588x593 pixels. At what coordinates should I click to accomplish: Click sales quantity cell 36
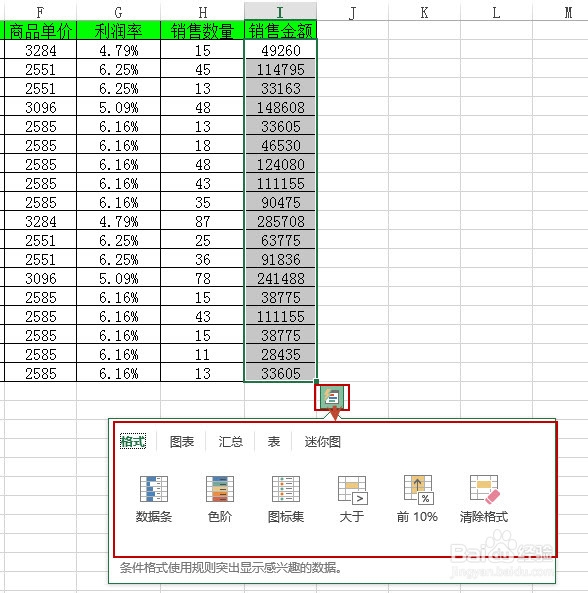[202, 259]
